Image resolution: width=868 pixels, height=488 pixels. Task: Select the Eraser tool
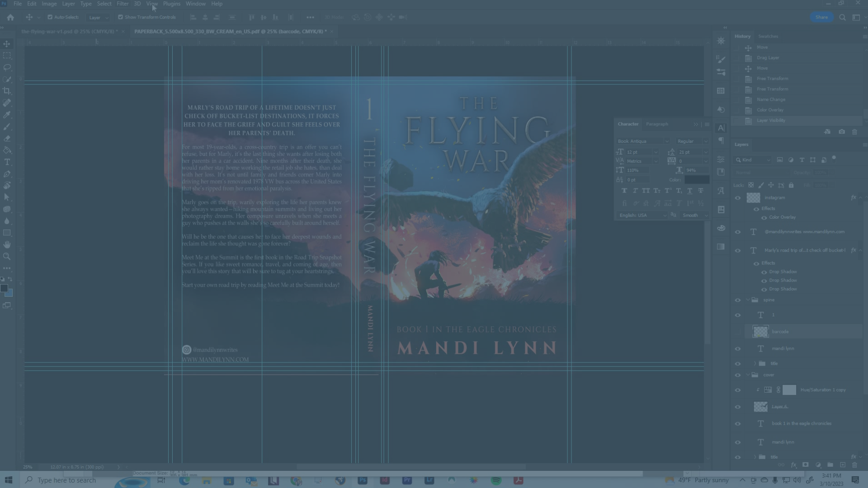click(7, 138)
